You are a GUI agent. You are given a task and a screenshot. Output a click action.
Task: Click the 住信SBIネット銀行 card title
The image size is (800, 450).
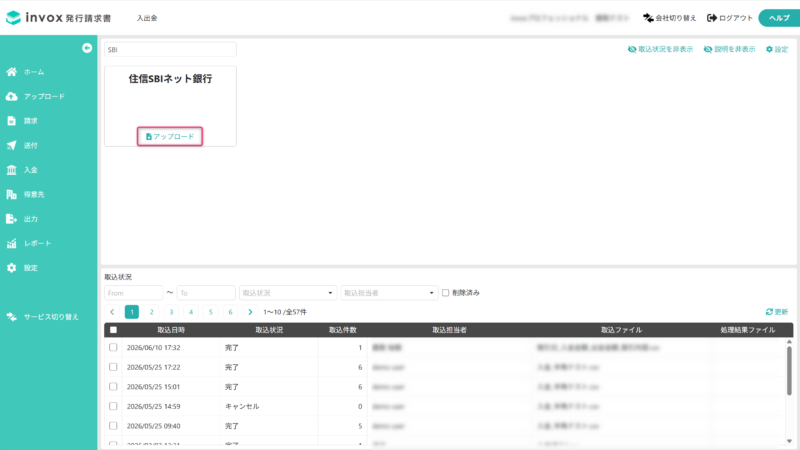tap(170, 79)
